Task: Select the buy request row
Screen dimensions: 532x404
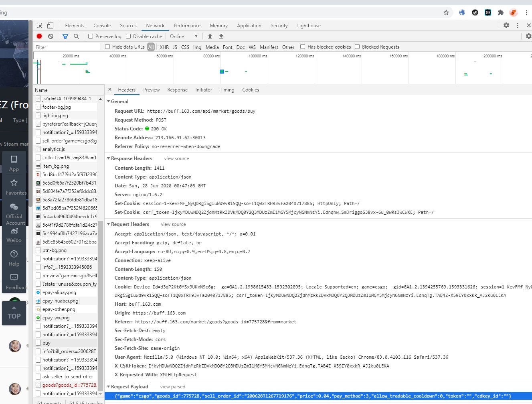Action: point(66,343)
